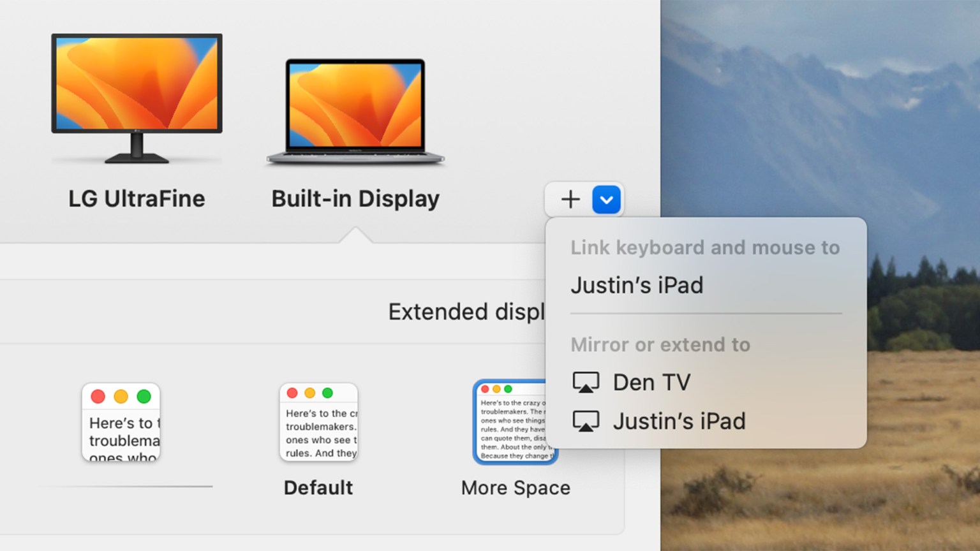This screenshot has width=980, height=551.
Task: Click the AirPlay icon next to Den TV
Action: [x=585, y=381]
